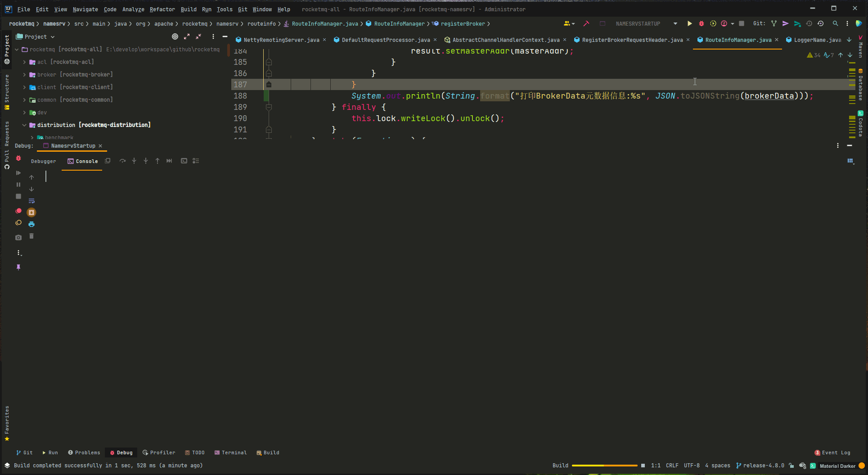Open the Refactor menu
The image size is (868, 475).
tap(162, 9)
